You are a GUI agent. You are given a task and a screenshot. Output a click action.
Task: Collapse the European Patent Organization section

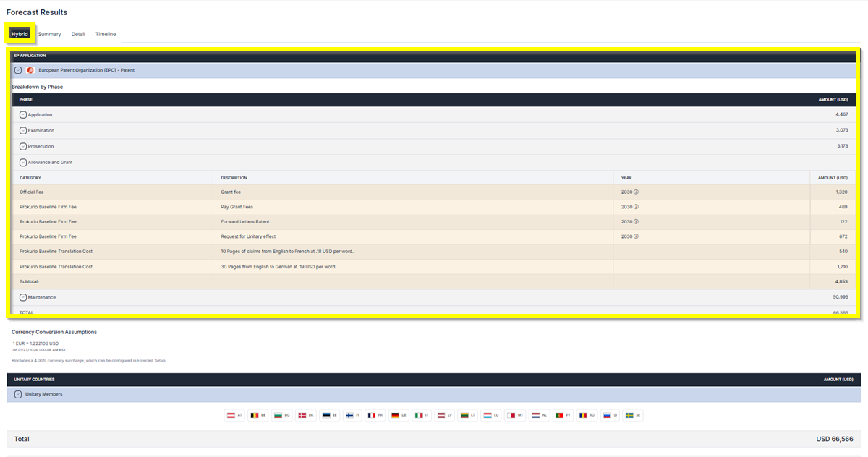pyautogui.click(x=18, y=70)
